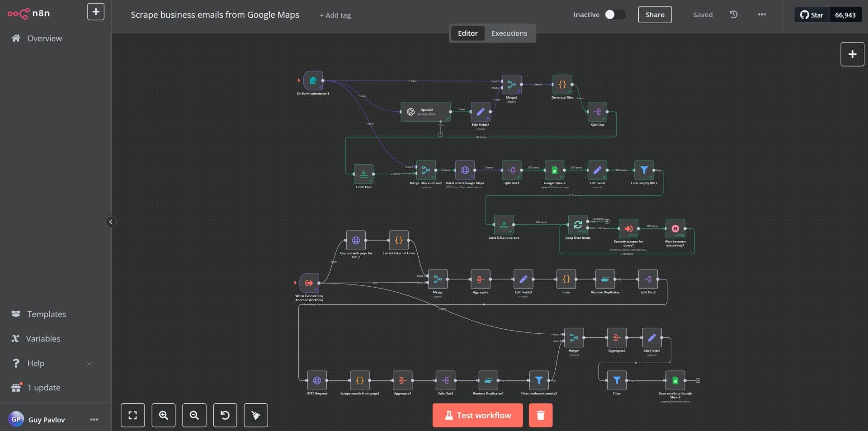
Task: Open the Generate Tiles code node
Action: (562, 85)
